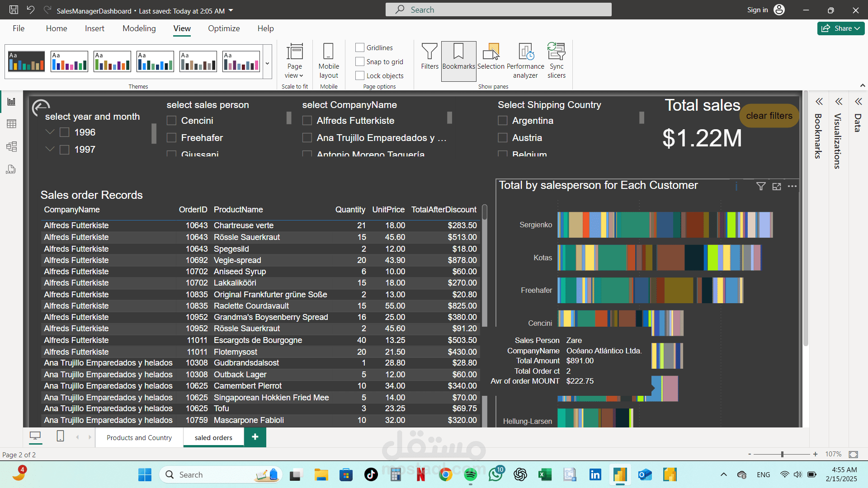
Task: Switch to Table view in left sidebar
Action: (x=11, y=124)
